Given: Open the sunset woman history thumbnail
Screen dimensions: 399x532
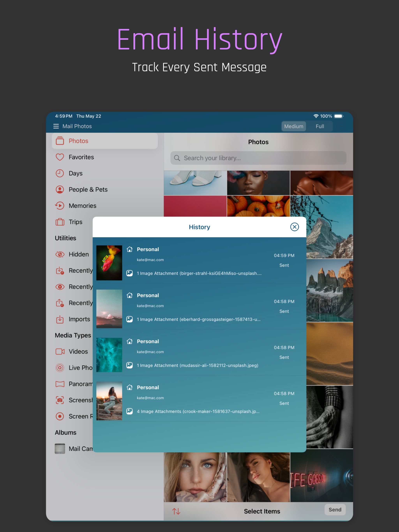Looking at the screenshot, I should [109, 401].
